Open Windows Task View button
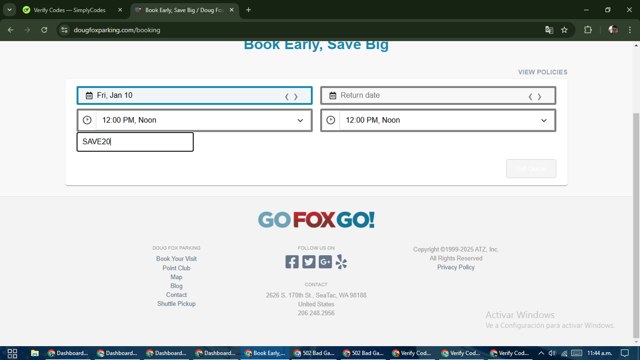This screenshot has width=640, height=360. click(12, 353)
